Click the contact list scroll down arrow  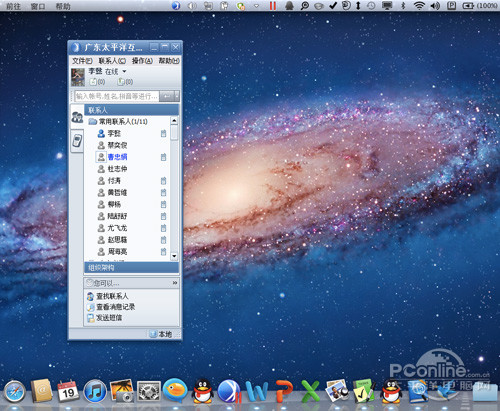pos(174,256)
